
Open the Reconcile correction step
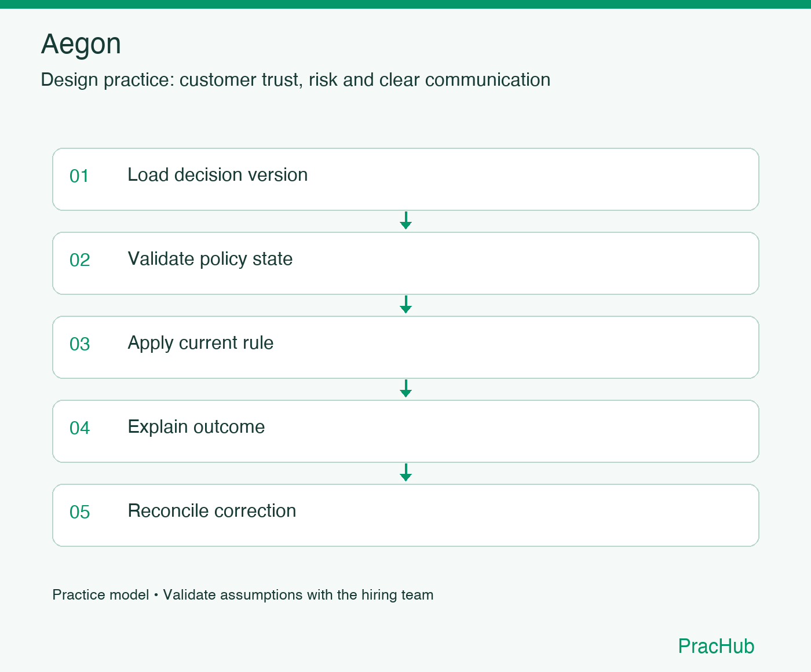click(x=405, y=515)
